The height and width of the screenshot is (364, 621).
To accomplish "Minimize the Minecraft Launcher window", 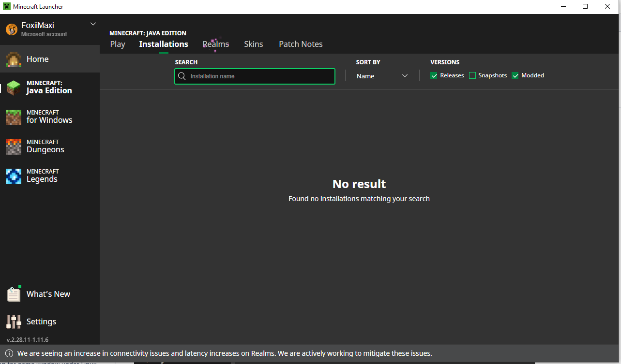I will pos(563,7).
